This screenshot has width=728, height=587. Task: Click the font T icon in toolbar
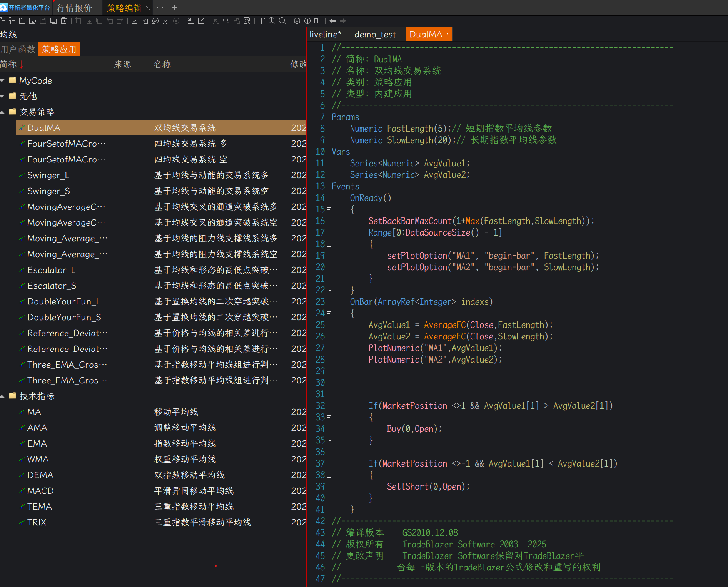click(262, 21)
